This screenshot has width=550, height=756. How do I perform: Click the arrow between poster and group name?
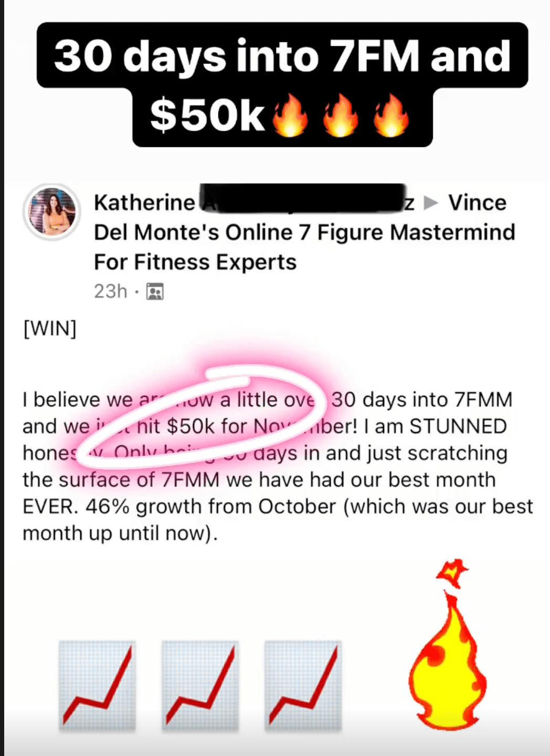[x=430, y=203]
